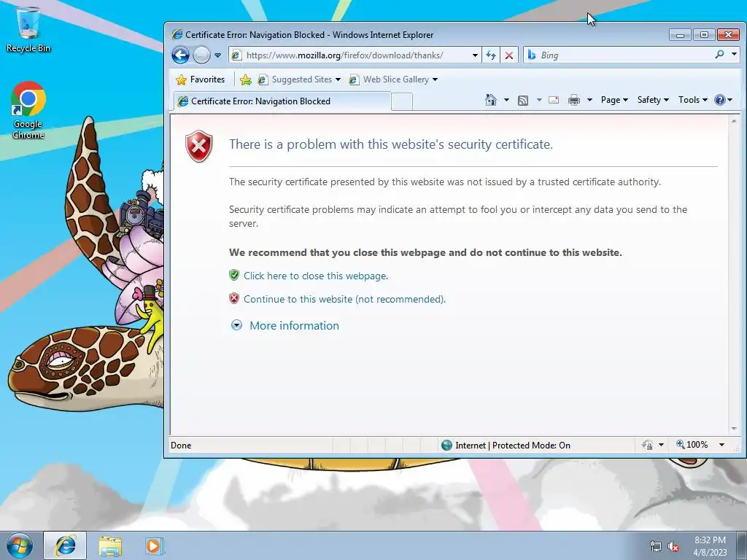747x560 pixels.
Task: Click the Read Mail envelope icon
Action: click(x=554, y=100)
